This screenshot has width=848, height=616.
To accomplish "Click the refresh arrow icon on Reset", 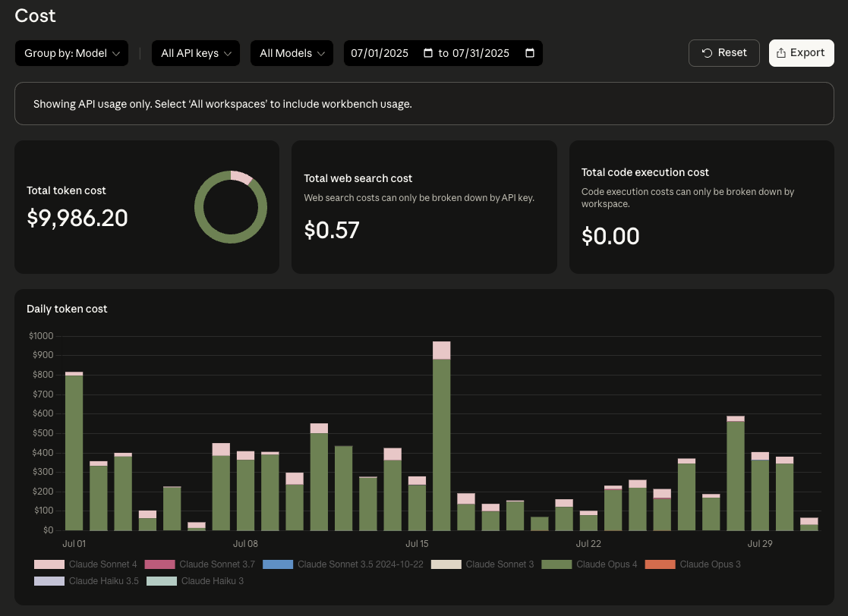I will [x=707, y=52].
